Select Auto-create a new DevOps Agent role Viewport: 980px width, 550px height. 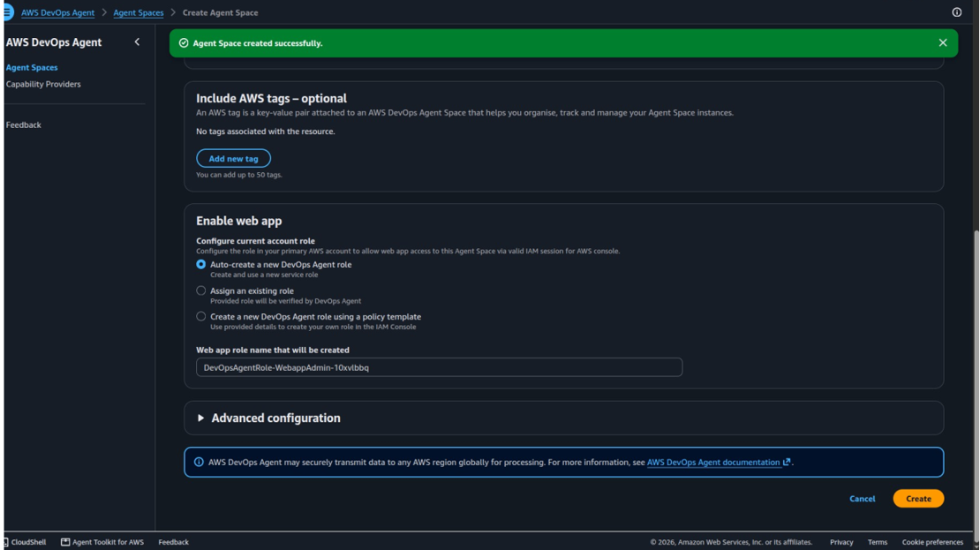click(x=200, y=264)
